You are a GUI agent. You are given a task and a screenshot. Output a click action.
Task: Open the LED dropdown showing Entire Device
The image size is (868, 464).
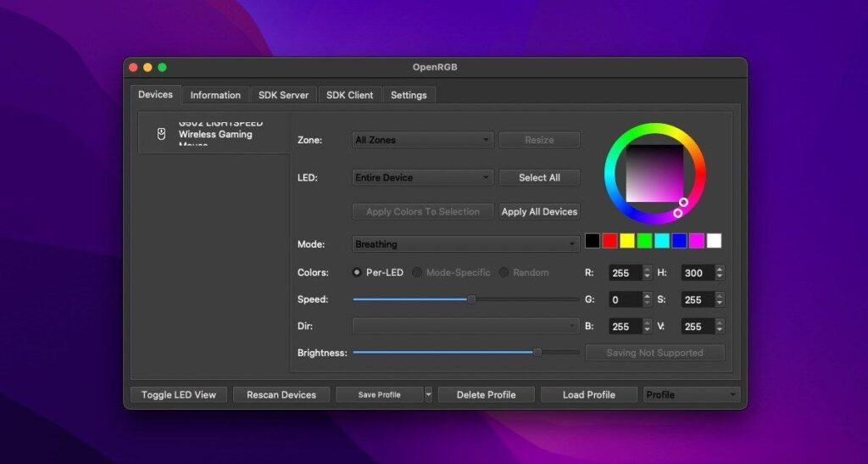tap(423, 178)
